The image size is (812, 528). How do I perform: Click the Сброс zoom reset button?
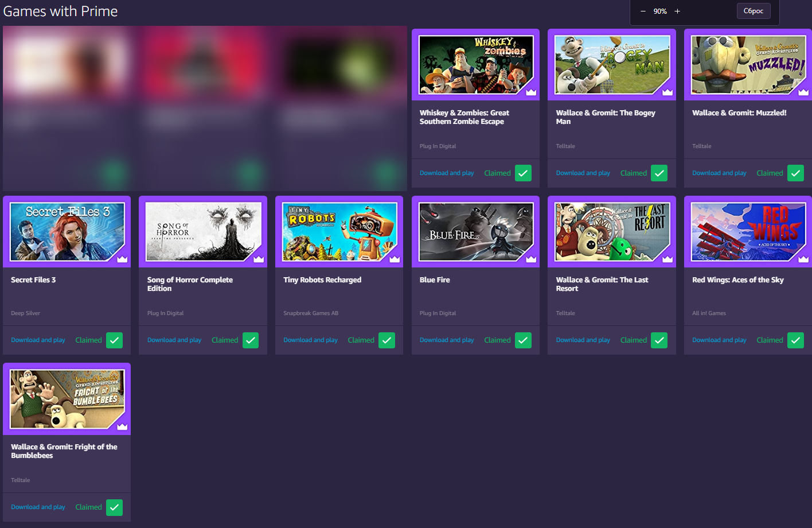[754, 11]
